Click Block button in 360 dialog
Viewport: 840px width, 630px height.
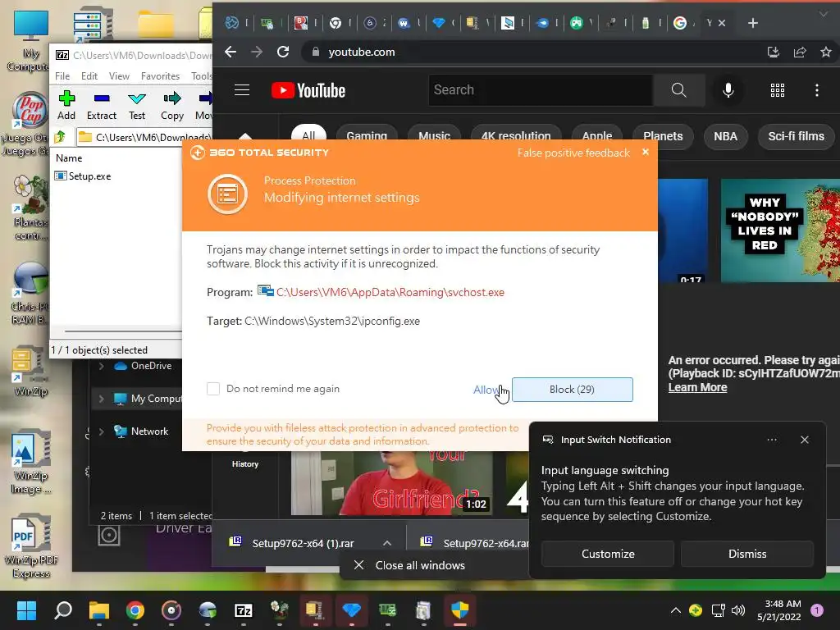pos(572,390)
